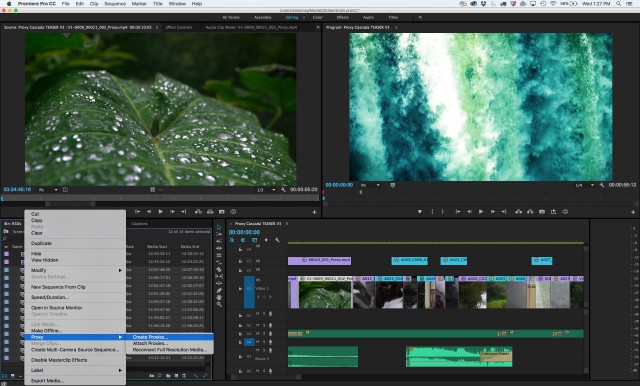This screenshot has height=386, width=640.
Task: Click Export Frame camera in Program monitor
Action: click(542, 212)
